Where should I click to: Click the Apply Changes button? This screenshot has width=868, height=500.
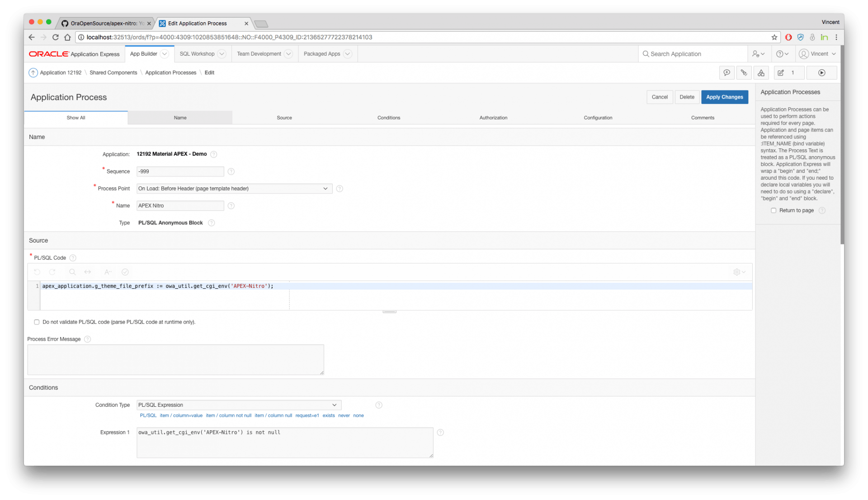(724, 97)
